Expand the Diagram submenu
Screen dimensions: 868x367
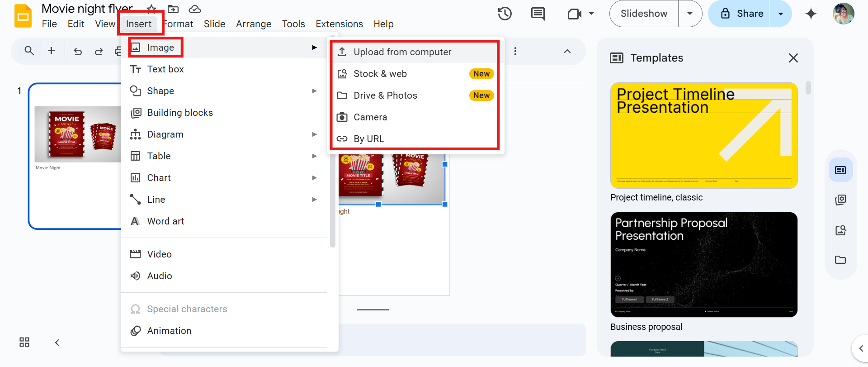[314, 134]
